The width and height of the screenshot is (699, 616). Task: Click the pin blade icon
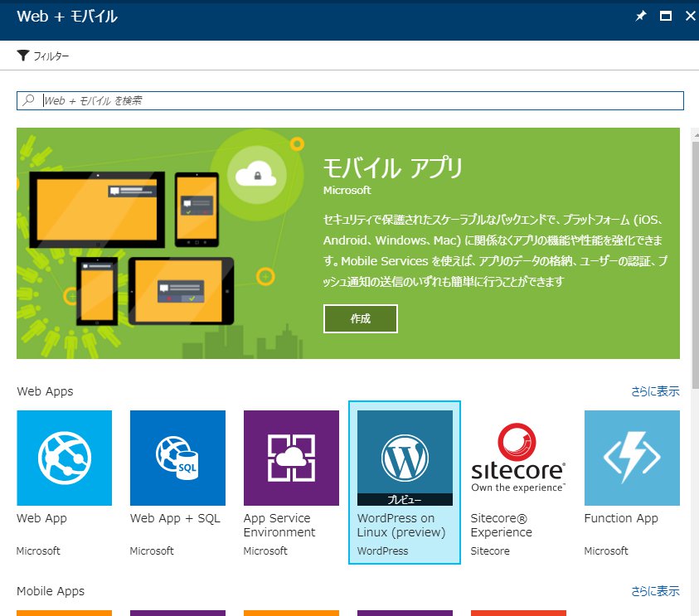point(640,17)
